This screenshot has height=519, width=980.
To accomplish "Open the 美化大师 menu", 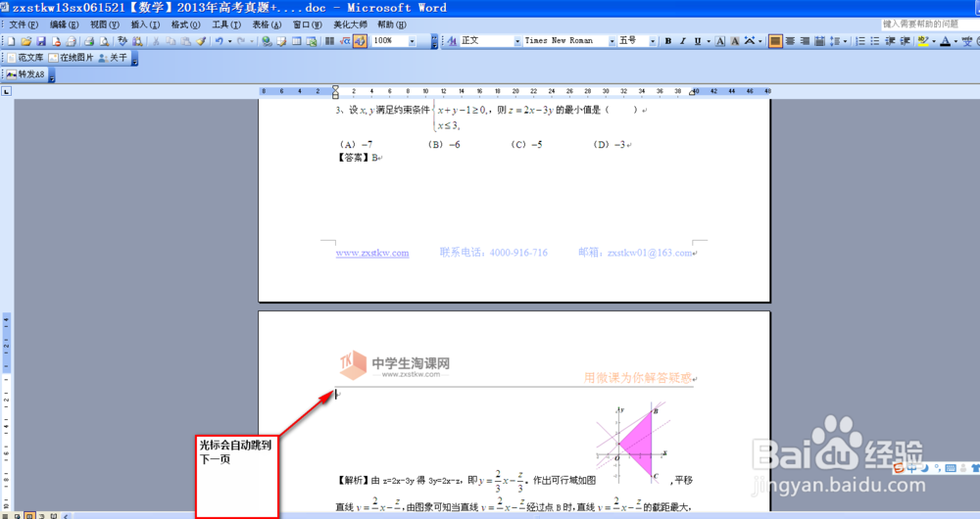I will [350, 24].
